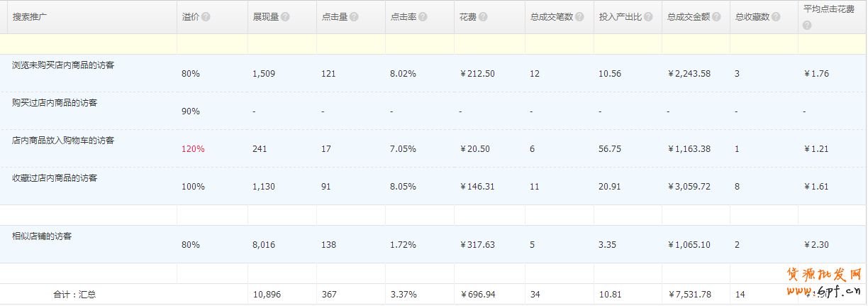Click the 花费 column header text
Image resolution: width=868 pixels, height=306 pixels.
coord(467,17)
